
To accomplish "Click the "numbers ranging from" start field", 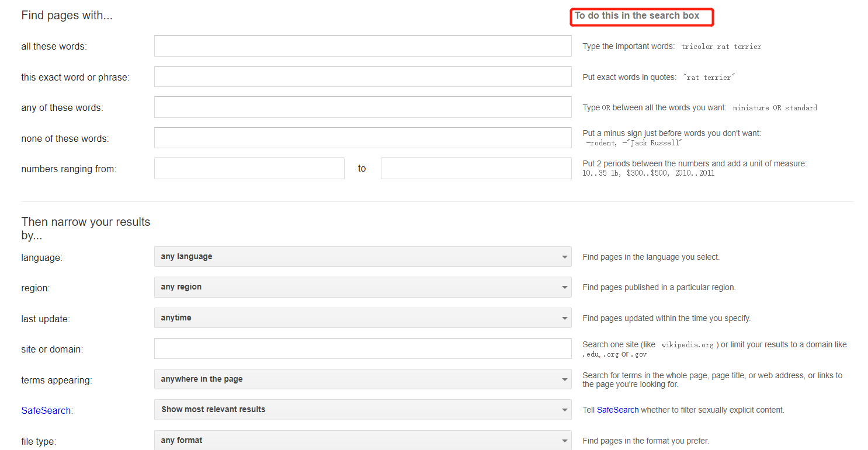I will tap(249, 169).
